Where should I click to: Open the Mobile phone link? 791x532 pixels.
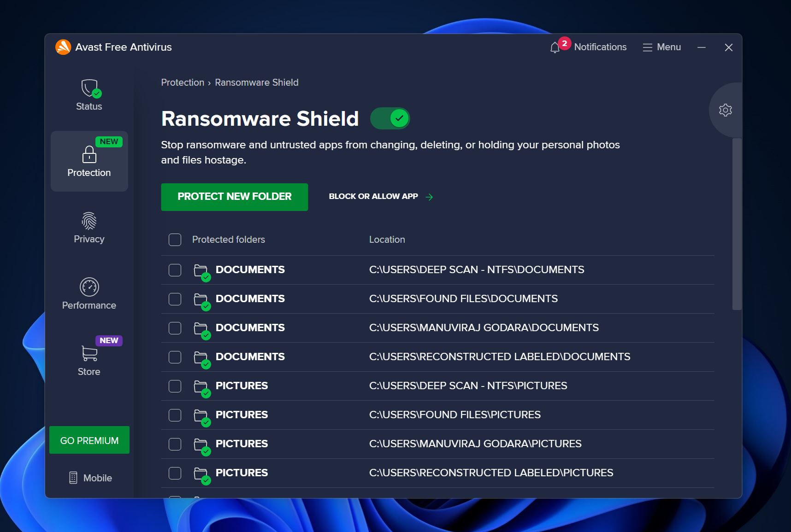[x=90, y=478]
